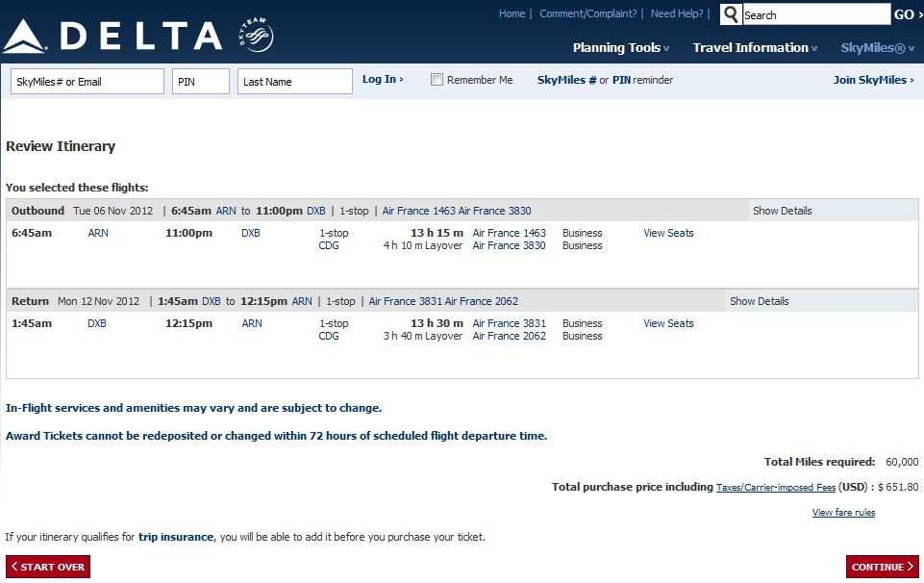
Task: Open the Need Help? link
Action: point(677,13)
